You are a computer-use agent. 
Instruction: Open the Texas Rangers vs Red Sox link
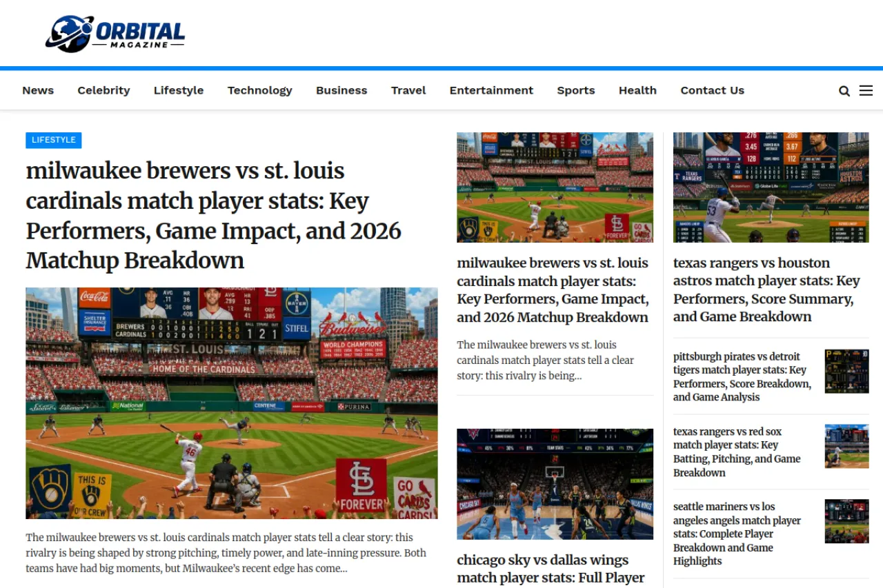[x=737, y=452]
